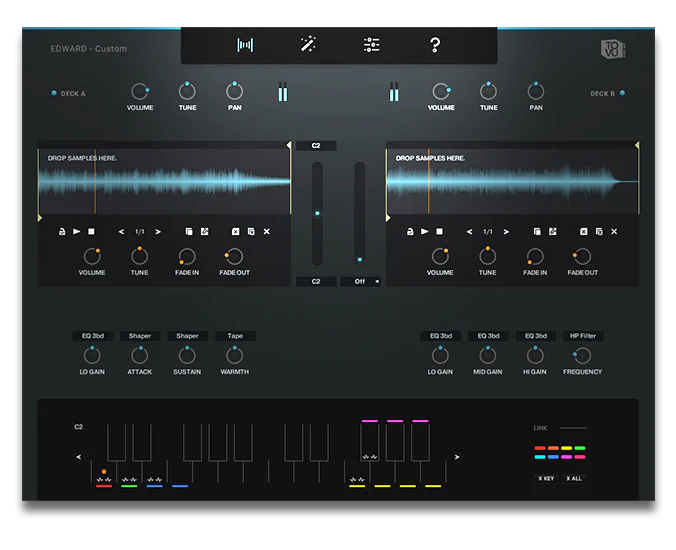Open the question mark help tab
This screenshot has width=676, height=550.
tap(435, 45)
